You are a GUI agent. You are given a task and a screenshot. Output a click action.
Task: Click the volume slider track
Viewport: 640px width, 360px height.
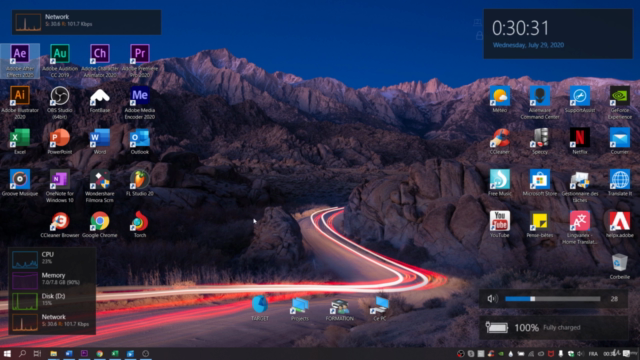tap(552, 299)
